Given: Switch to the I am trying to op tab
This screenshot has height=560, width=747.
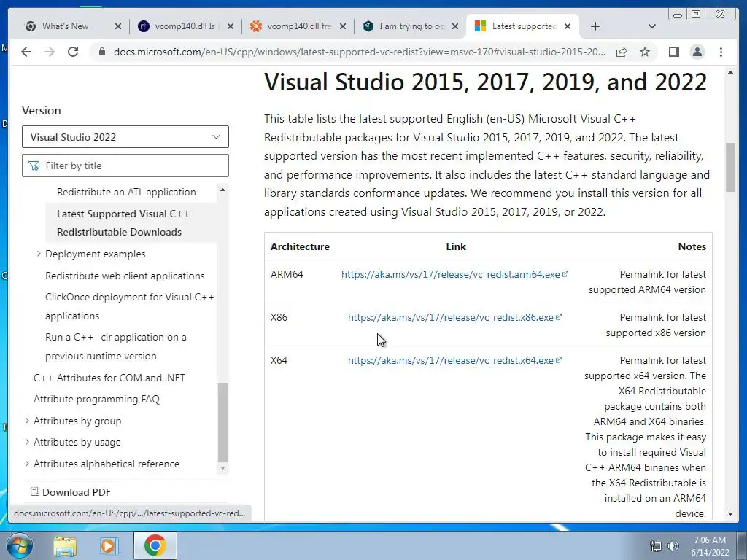Looking at the screenshot, I should click(411, 26).
